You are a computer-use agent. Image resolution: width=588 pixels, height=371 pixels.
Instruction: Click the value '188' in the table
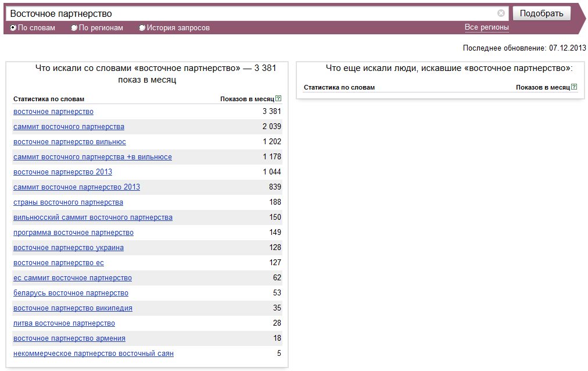coord(275,202)
